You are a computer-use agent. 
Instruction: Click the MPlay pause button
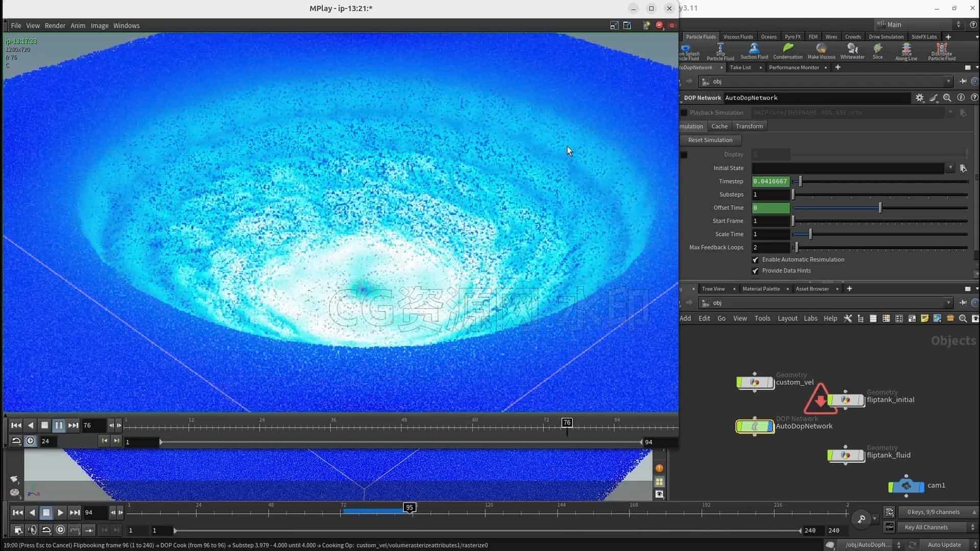(x=59, y=425)
